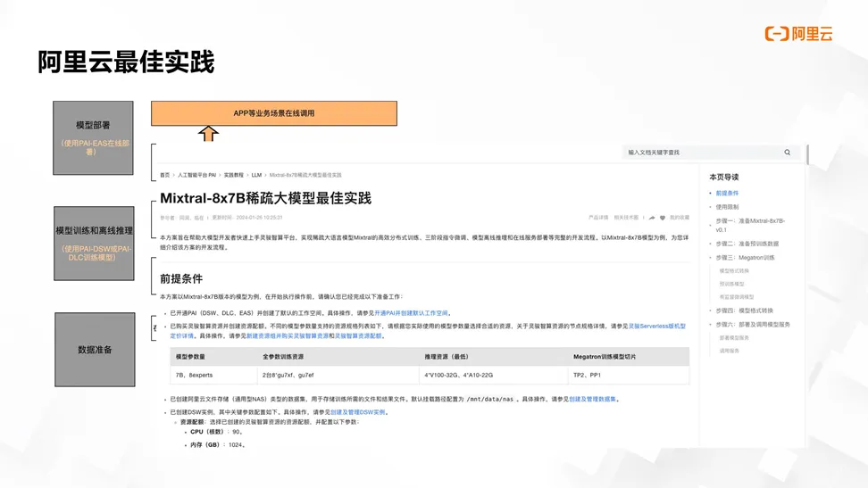Jump to 步骤三：Megatron训练
Image resolution: width=868 pixels, height=488 pixels.
pyautogui.click(x=745, y=257)
